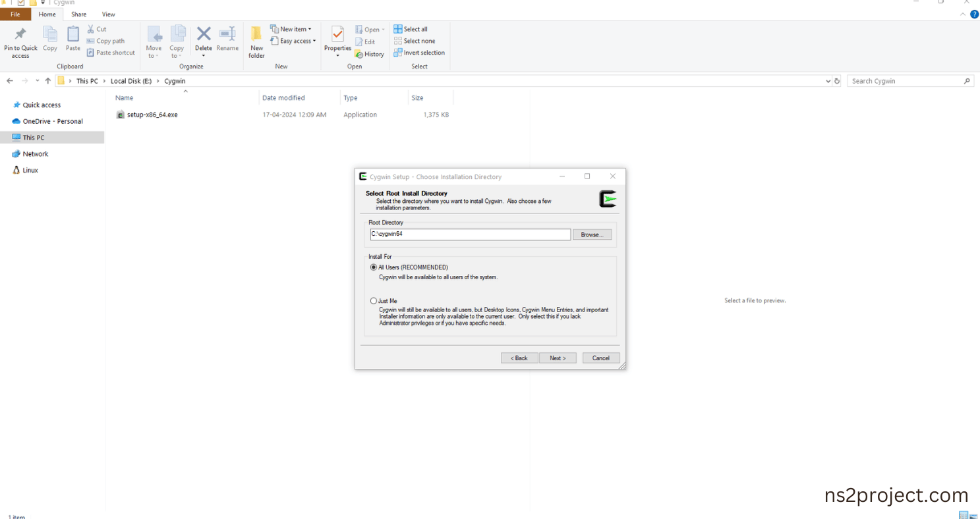This screenshot has height=519, width=980.
Task: Create a New folder
Action: (257, 43)
